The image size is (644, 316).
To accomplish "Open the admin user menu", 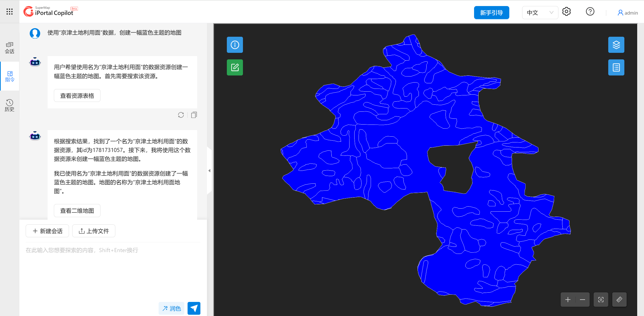I will coord(628,13).
